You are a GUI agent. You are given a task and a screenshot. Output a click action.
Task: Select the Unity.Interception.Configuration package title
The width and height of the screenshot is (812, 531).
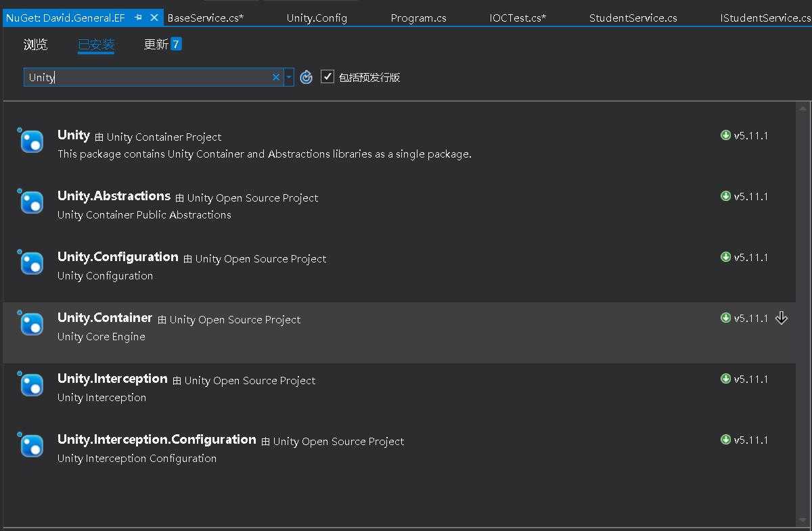(x=156, y=440)
